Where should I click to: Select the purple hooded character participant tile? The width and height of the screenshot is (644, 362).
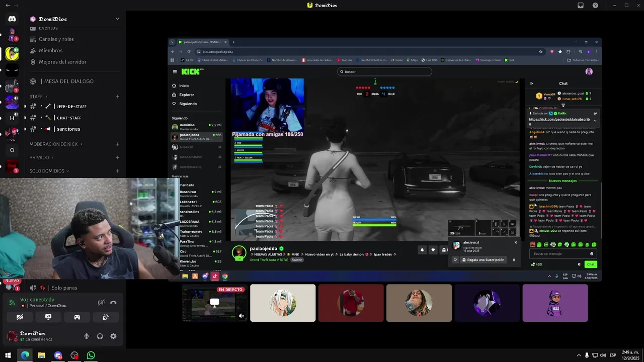[555, 303]
